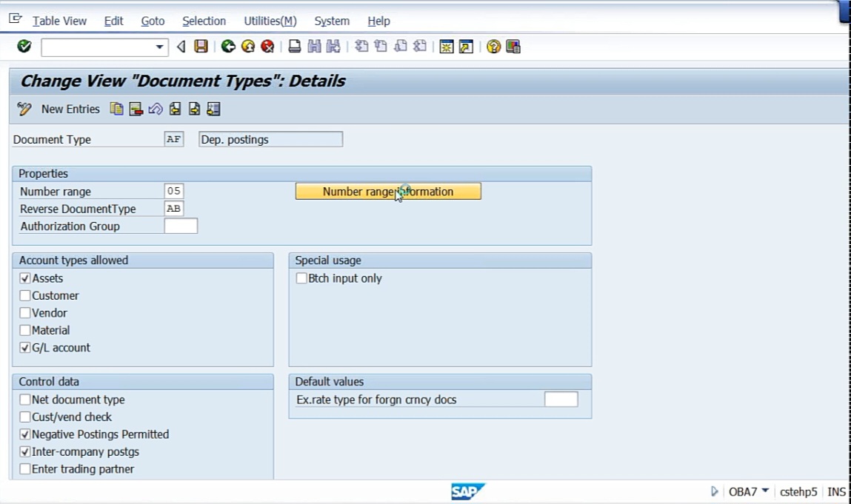
Task: Click the Authorization Group field
Action: point(181,226)
